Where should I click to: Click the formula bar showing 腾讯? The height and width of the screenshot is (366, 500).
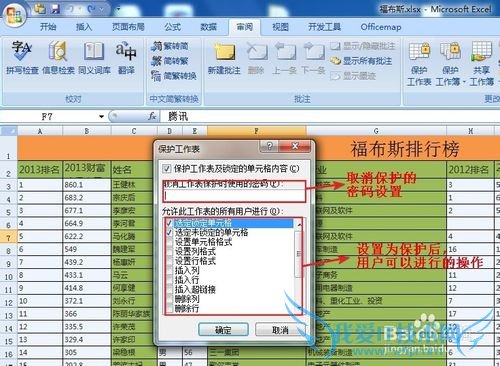(x=330, y=116)
